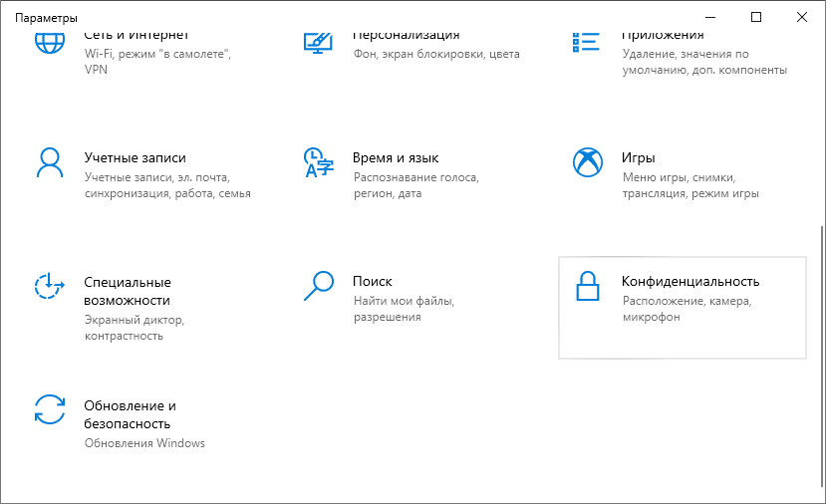The width and height of the screenshot is (826, 504).
Task: Select the Время и язык title text
Action: tap(396, 157)
